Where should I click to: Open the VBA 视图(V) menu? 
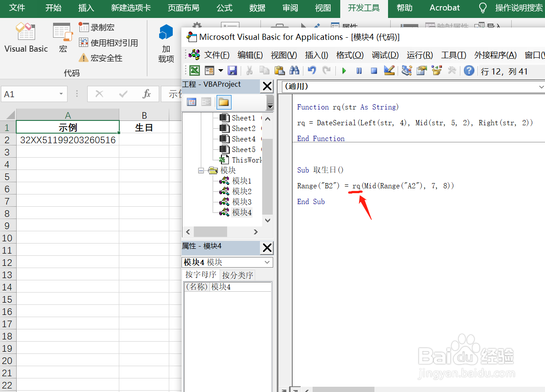click(284, 55)
